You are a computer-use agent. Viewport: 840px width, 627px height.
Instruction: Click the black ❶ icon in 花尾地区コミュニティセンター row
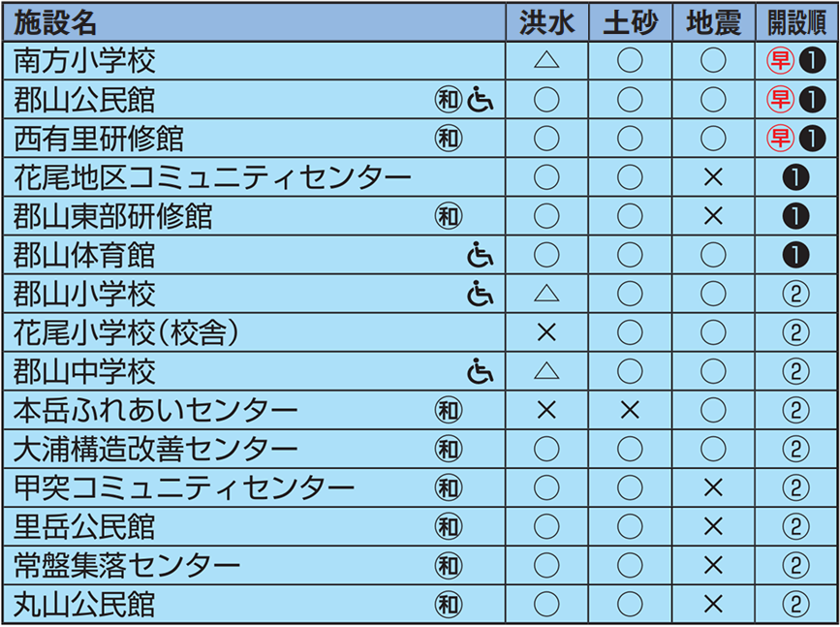795,177
